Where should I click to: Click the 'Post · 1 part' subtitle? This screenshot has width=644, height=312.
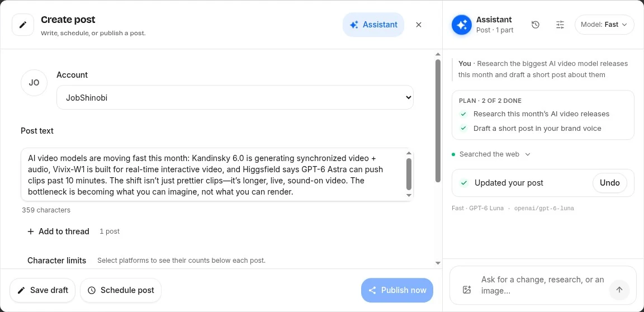click(x=495, y=30)
